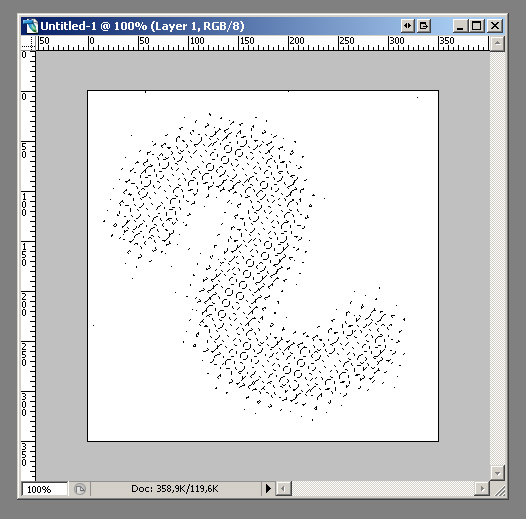
Task: Click the horizontal scrollbar right arrow
Action: 482,488
